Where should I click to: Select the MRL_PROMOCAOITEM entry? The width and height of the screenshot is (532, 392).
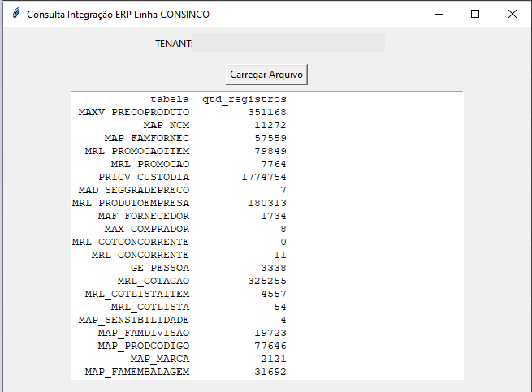(137, 151)
